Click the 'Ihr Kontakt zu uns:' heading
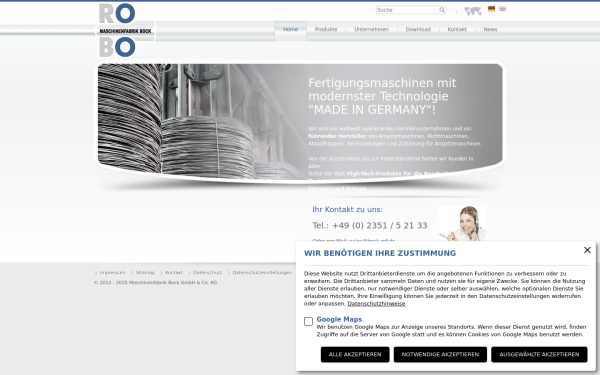This screenshot has width=600, height=375. (x=347, y=209)
